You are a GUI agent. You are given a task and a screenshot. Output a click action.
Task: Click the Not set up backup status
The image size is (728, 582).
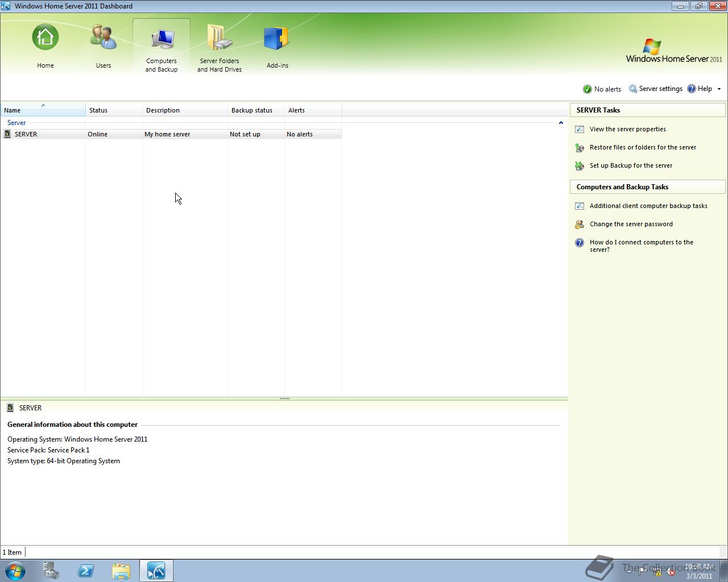tap(245, 134)
